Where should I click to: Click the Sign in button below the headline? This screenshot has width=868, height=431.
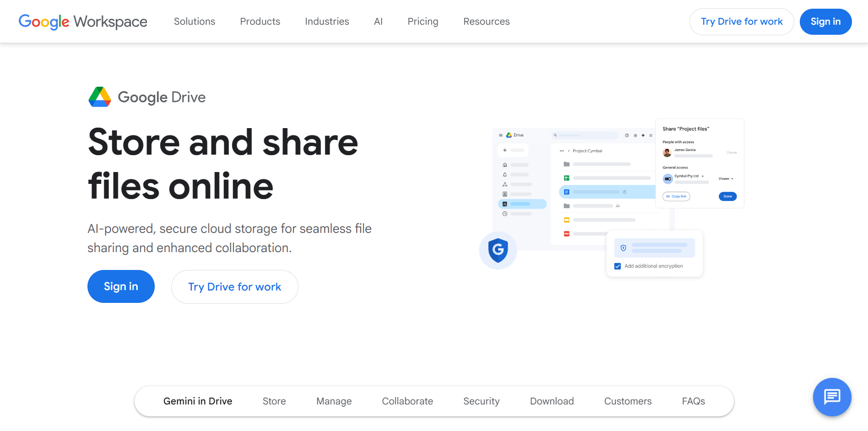[x=121, y=286]
